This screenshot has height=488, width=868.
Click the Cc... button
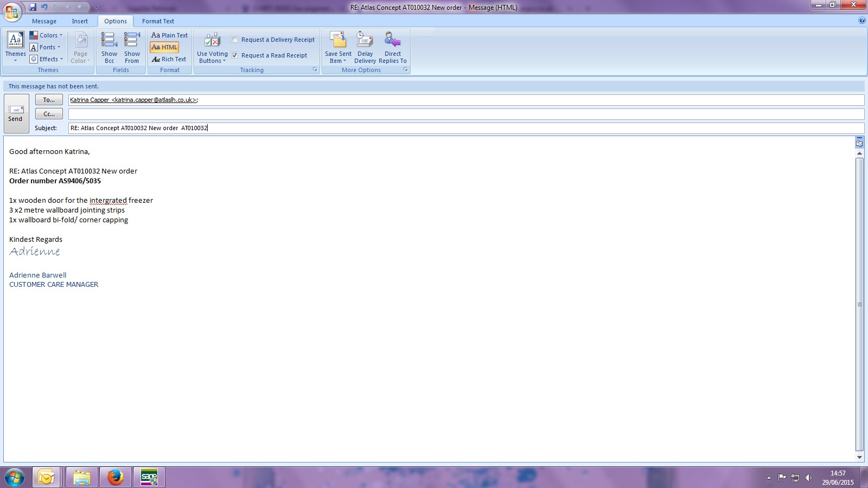(49, 114)
